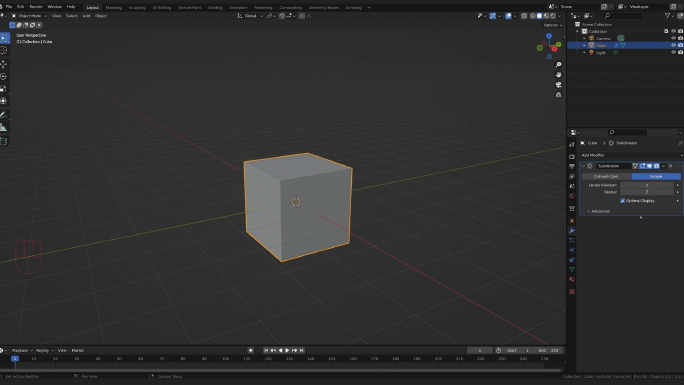Toggle Subdivision modifier render display

pyautogui.click(x=656, y=166)
